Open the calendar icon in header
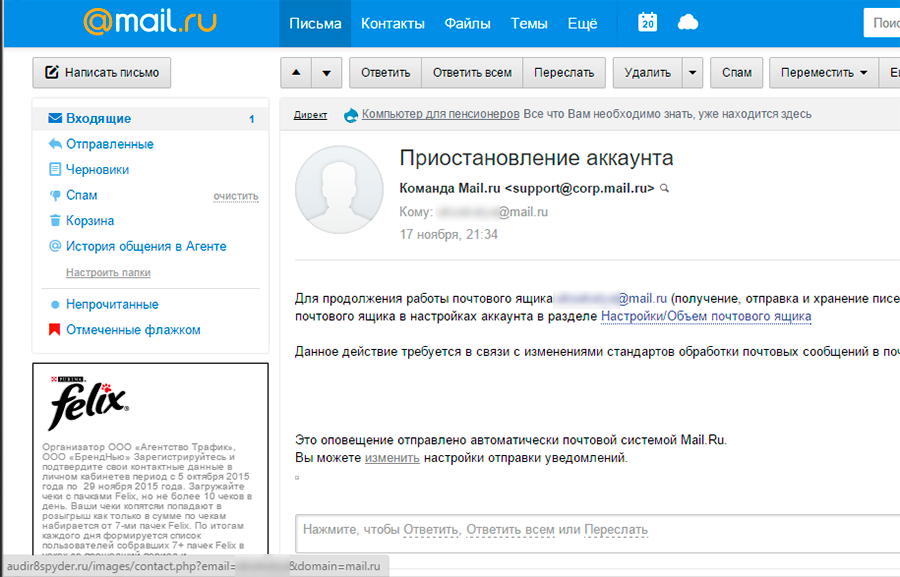This screenshot has width=900, height=577. click(x=647, y=22)
